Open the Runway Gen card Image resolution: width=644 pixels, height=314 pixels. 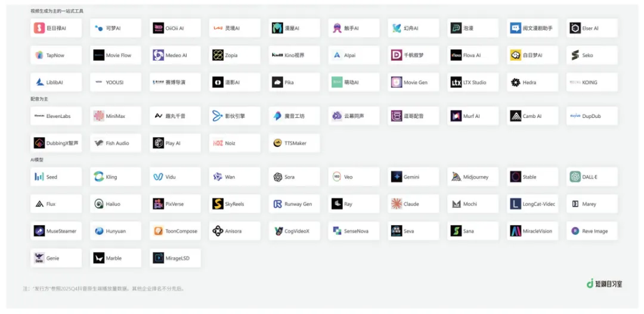[x=295, y=204]
